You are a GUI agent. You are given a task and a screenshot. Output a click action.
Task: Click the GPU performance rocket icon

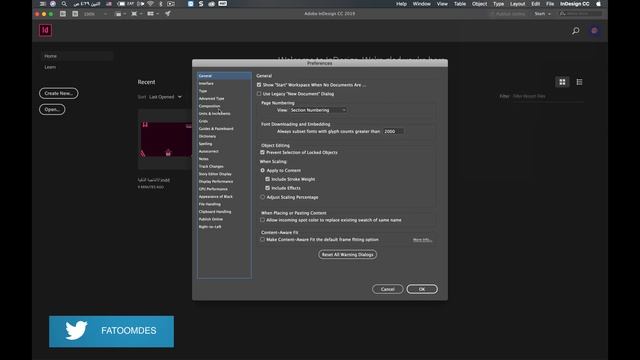(x=168, y=13)
